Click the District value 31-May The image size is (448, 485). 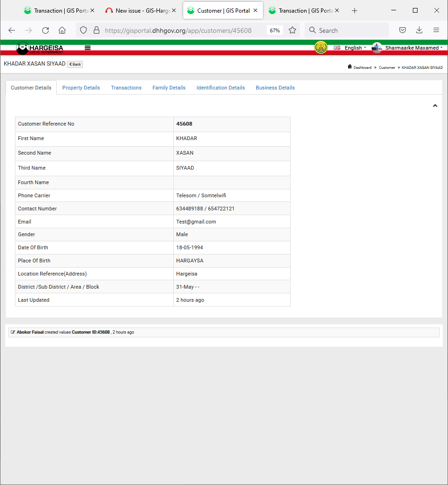pos(188,287)
